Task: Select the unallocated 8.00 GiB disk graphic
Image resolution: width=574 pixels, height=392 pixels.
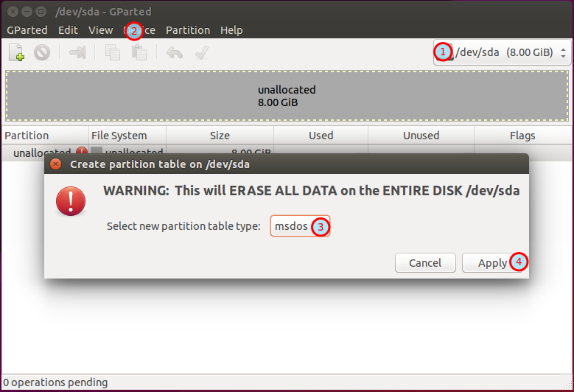Action: 287,96
